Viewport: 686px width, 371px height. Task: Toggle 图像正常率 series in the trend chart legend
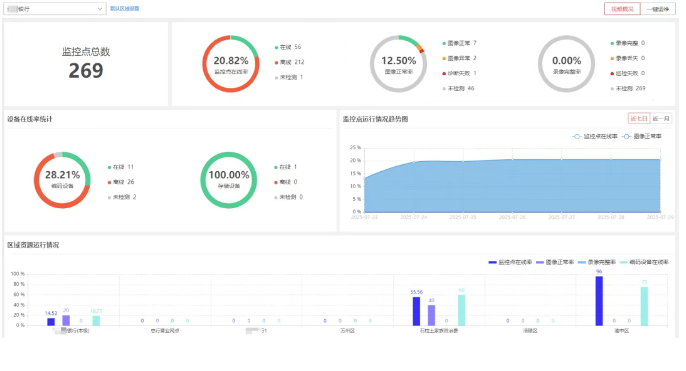coord(642,136)
